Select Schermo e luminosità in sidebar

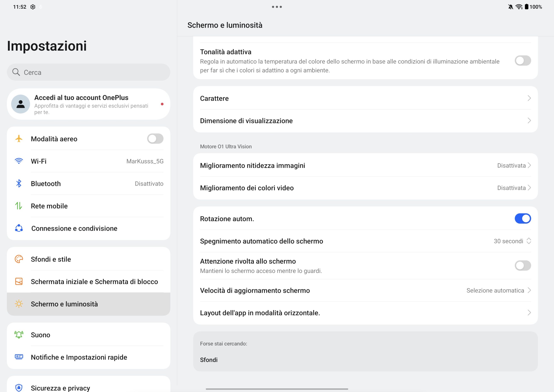click(x=89, y=304)
